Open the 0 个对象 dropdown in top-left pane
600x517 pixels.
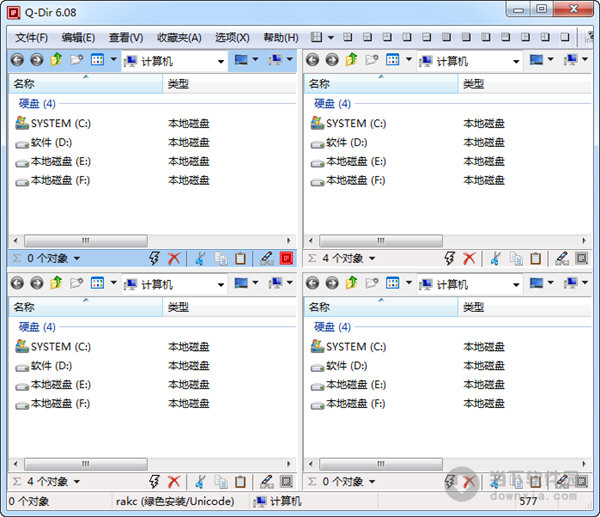coord(77,259)
